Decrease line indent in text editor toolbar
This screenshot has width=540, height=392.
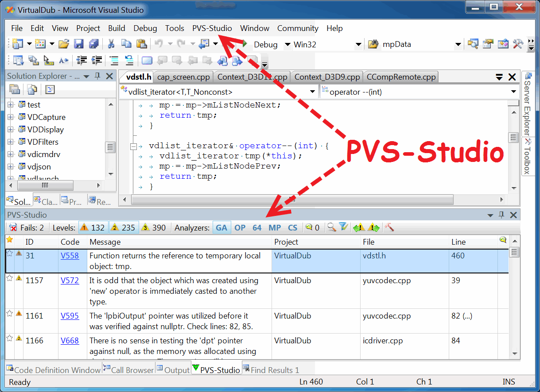[x=82, y=61]
